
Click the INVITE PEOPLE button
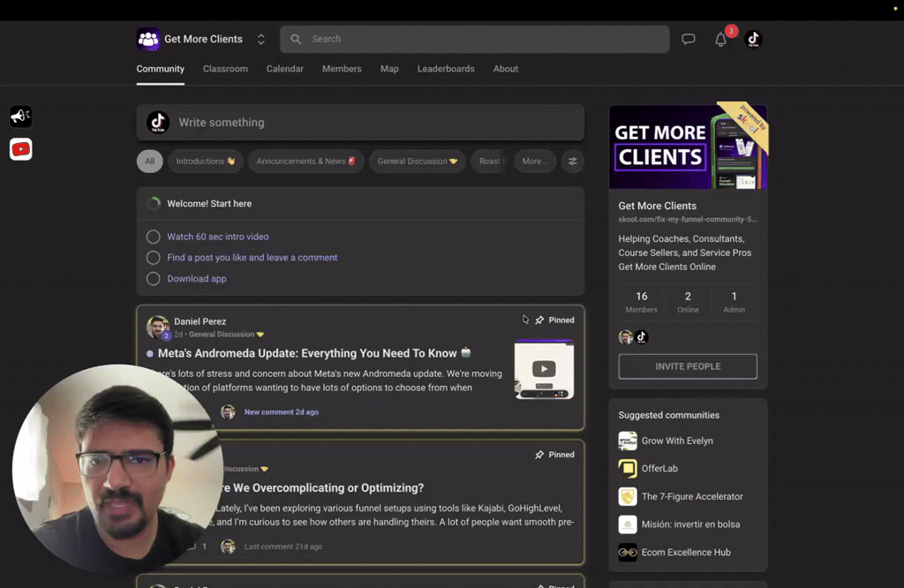coord(688,366)
